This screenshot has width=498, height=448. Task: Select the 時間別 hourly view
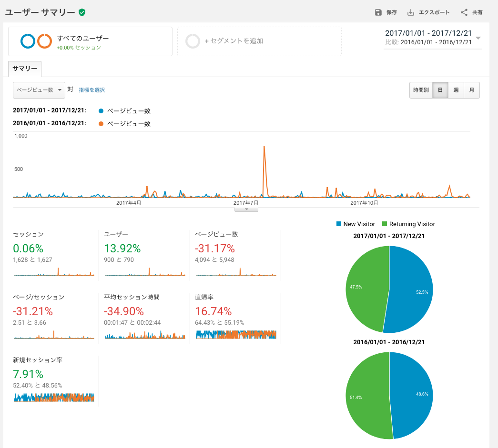421,90
